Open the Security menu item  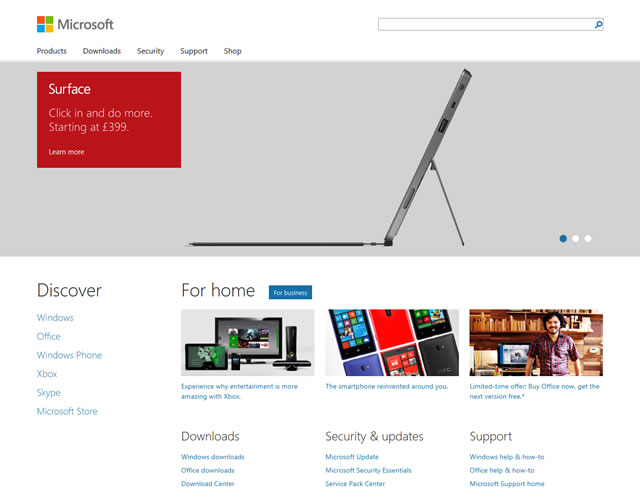(x=150, y=51)
